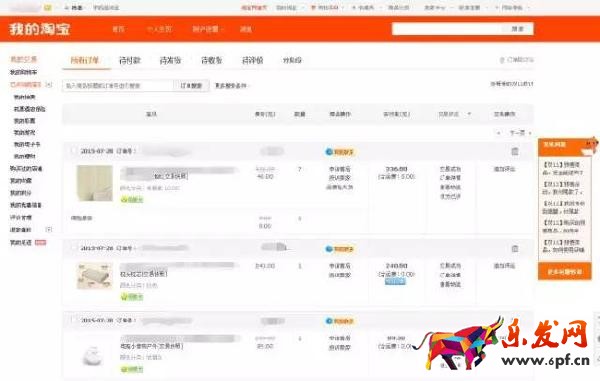This screenshot has width=600, height=381.
Task: Open the curtain product thumbnail in first order
Action: tap(95, 183)
